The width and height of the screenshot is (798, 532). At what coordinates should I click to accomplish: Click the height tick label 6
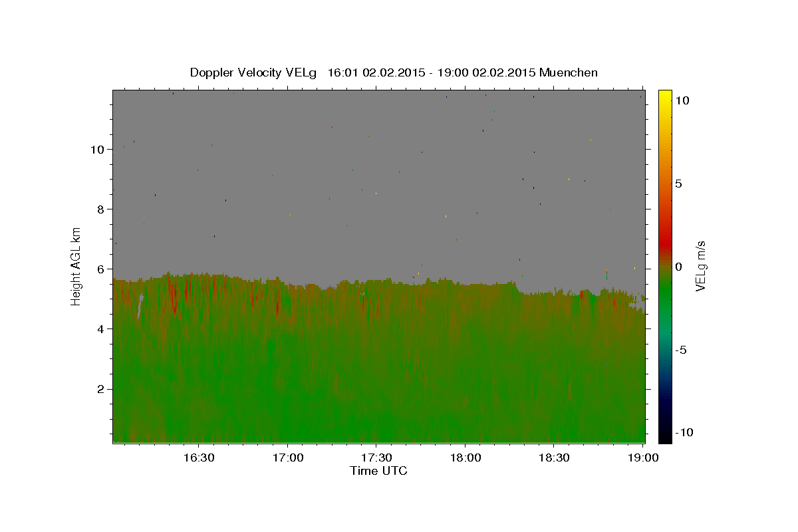pos(100,269)
